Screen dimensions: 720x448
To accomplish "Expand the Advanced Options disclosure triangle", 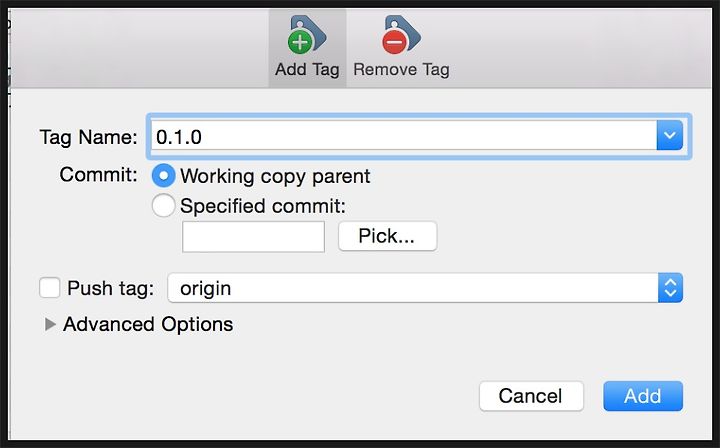I will [50, 324].
